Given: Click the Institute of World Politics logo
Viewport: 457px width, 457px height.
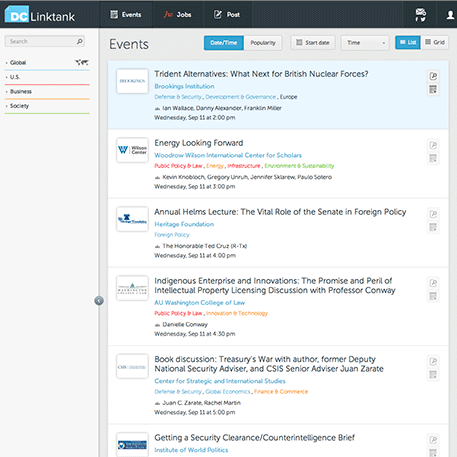Looking at the screenshot, I should point(132,445).
